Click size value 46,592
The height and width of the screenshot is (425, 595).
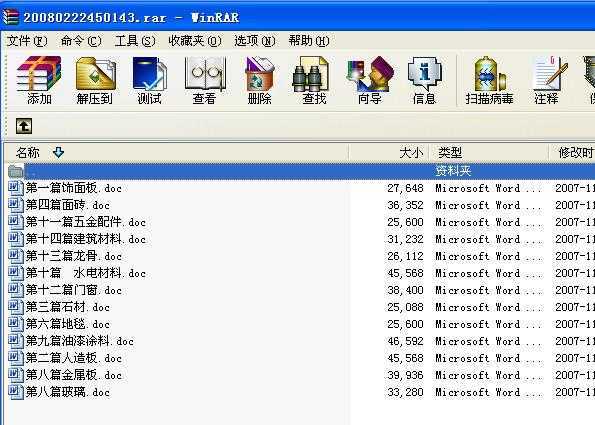click(x=405, y=342)
